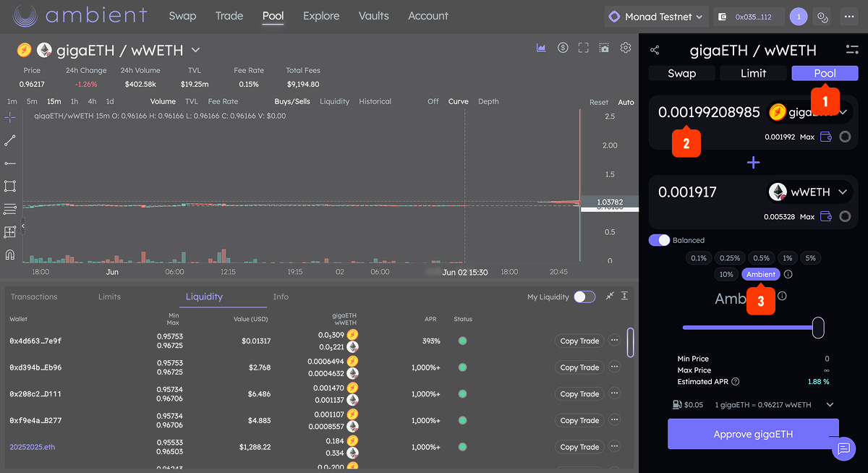Open the three-dot menu in header
Viewport: 868px width, 473px height.
(848, 17)
